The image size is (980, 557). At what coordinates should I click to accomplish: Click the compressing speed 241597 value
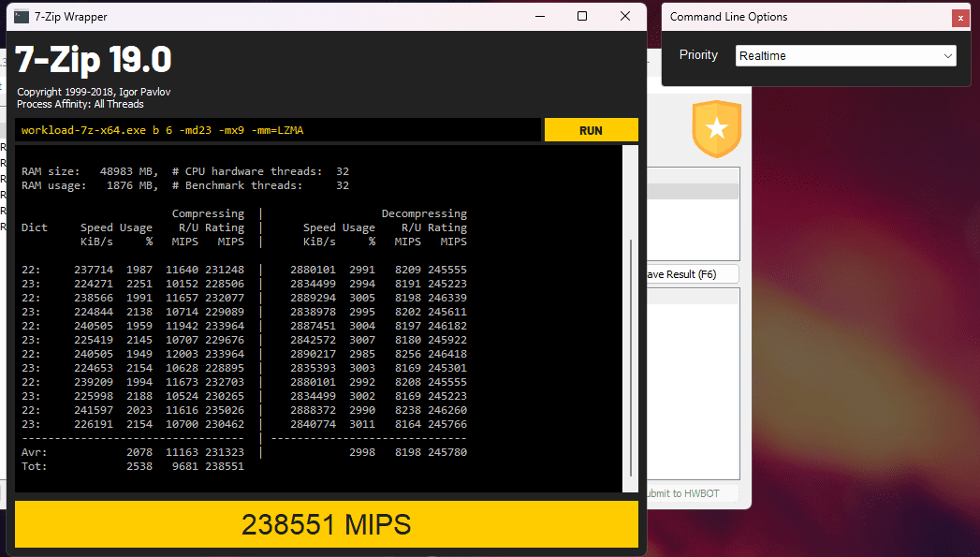pyautogui.click(x=94, y=410)
